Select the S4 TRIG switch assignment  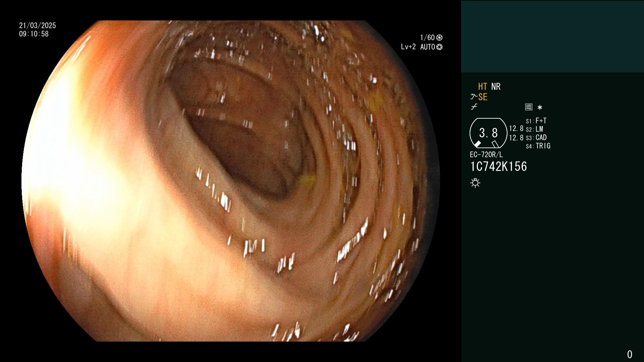[x=538, y=146]
